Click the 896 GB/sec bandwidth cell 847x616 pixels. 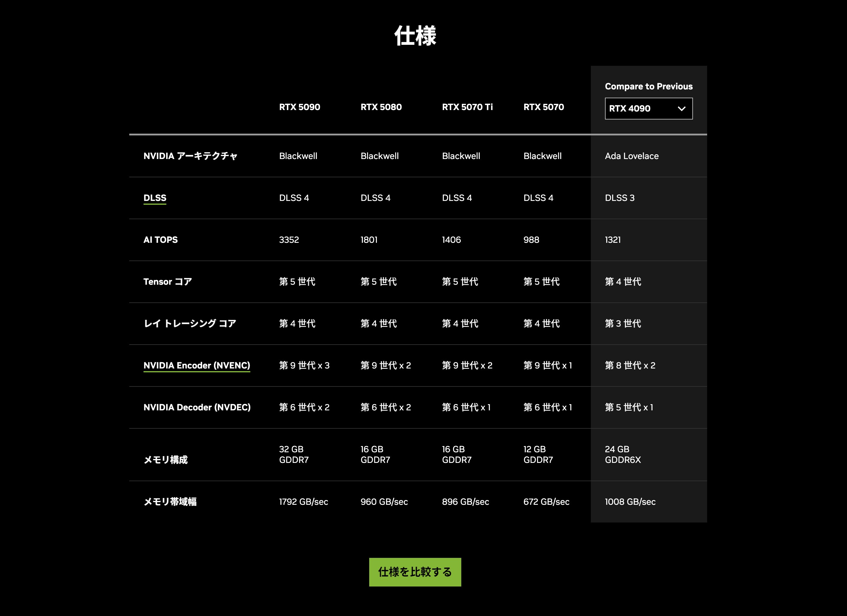pos(465,502)
